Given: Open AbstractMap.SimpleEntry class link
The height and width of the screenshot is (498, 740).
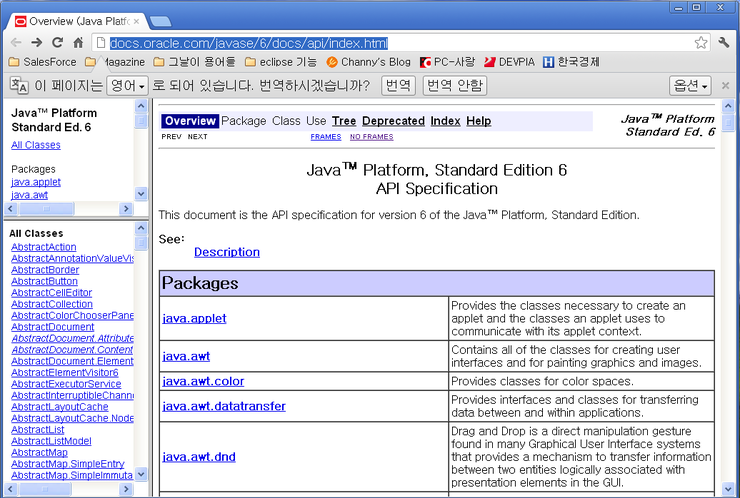Looking at the screenshot, I should coord(67,464).
